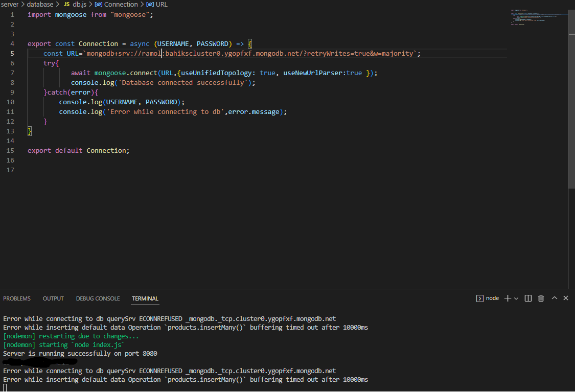Viewport: 575px width, 392px height.
Task: Click the URL breadcrumb label
Action: 162,4
